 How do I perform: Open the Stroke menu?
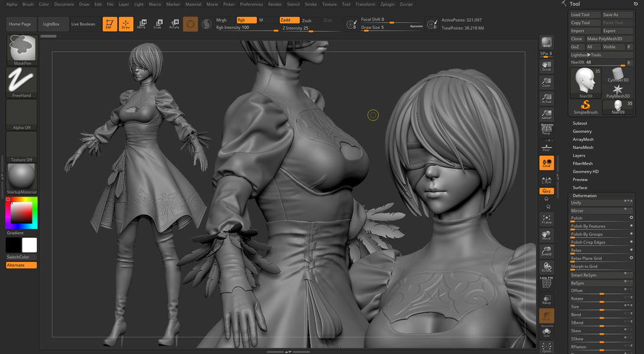tap(310, 4)
